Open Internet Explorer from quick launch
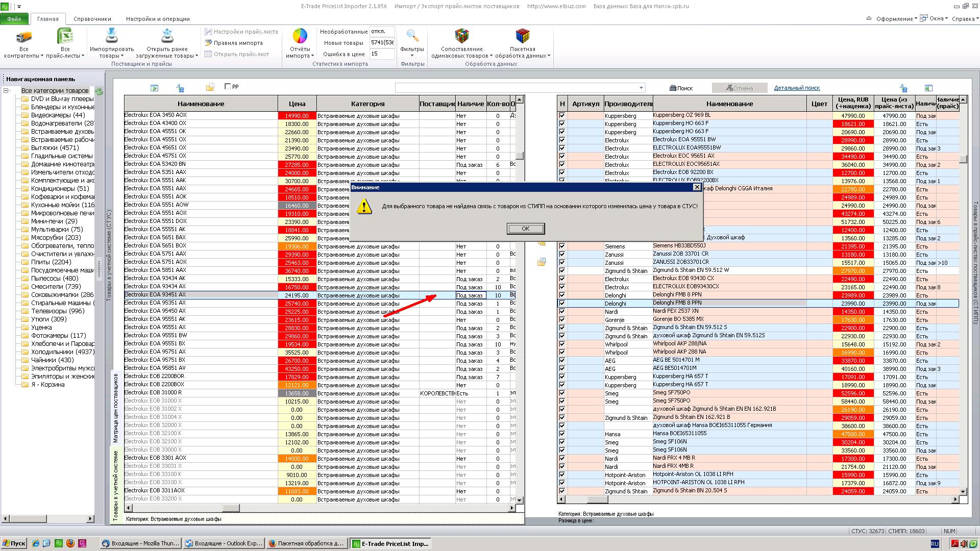980x551 pixels. coord(35,543)
